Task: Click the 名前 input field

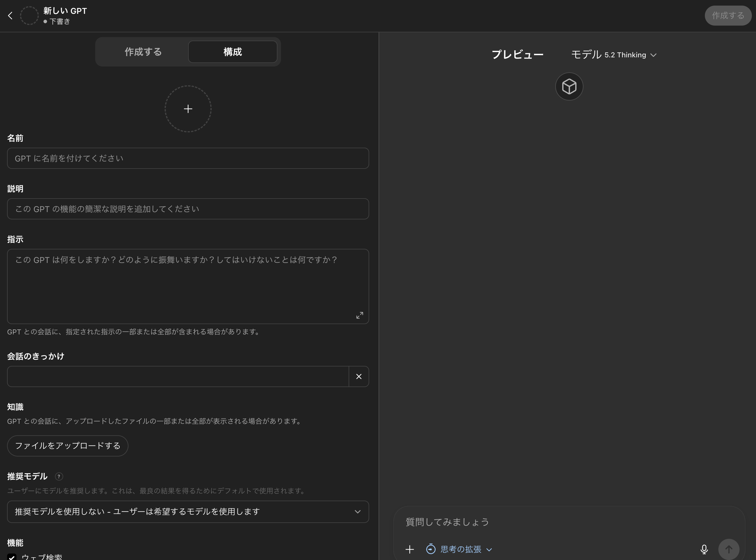Action: (x=188, y=158)
